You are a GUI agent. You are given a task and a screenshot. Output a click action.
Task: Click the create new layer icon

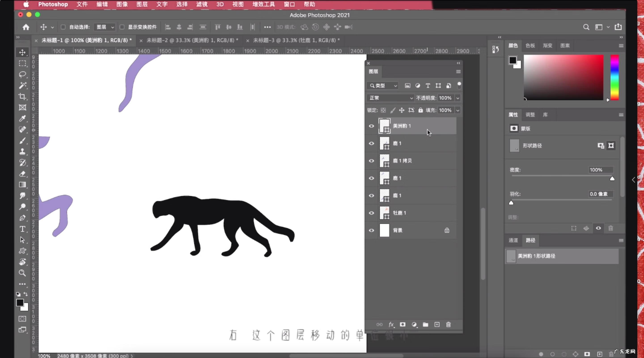[x=437, y=325]
